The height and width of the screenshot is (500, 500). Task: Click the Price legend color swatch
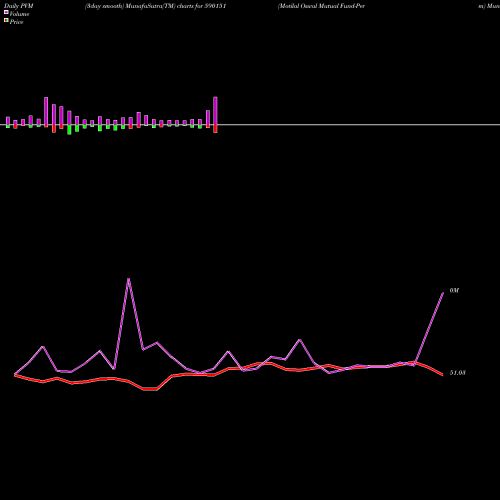(6, 20)
